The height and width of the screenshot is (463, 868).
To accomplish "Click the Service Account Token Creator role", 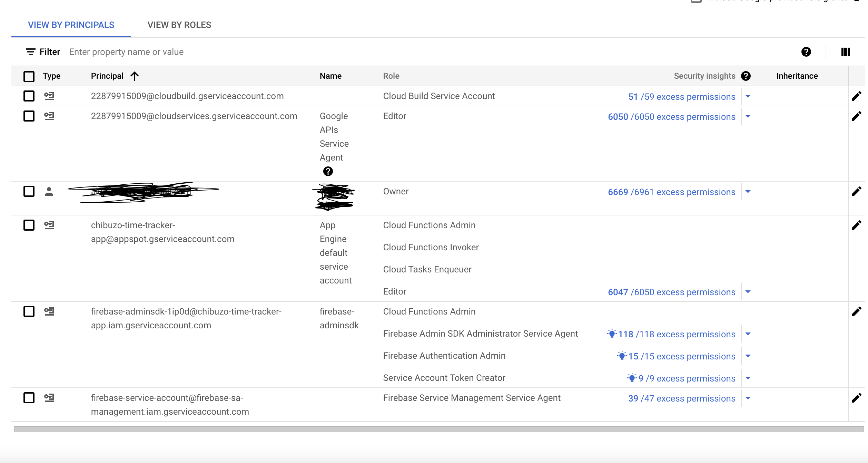I will point(444,378).
